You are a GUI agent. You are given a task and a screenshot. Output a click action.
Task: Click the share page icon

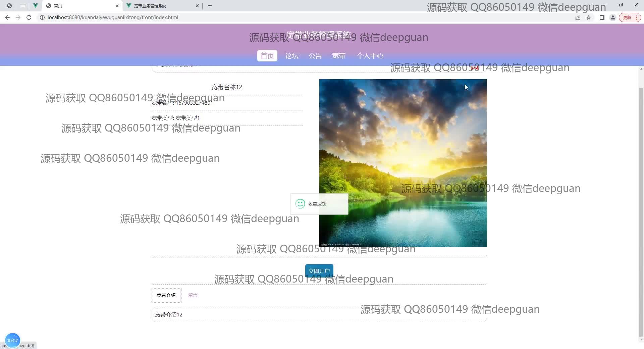pyautogui.click(x=578, y=17)
